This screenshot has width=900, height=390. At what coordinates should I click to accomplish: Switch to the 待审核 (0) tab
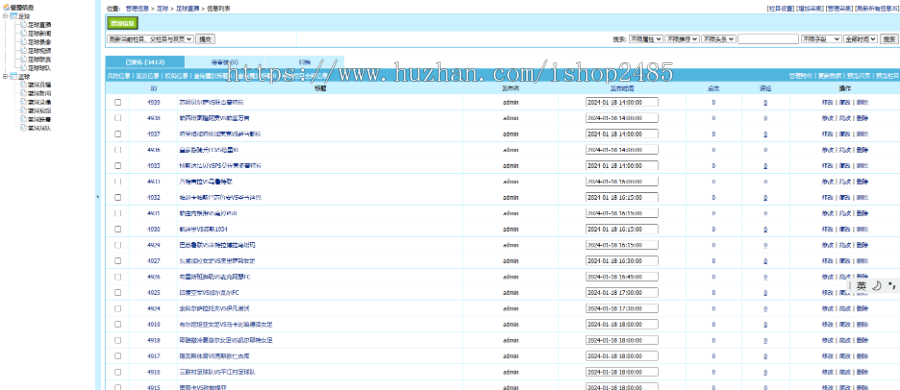click(x=225, y=61)
